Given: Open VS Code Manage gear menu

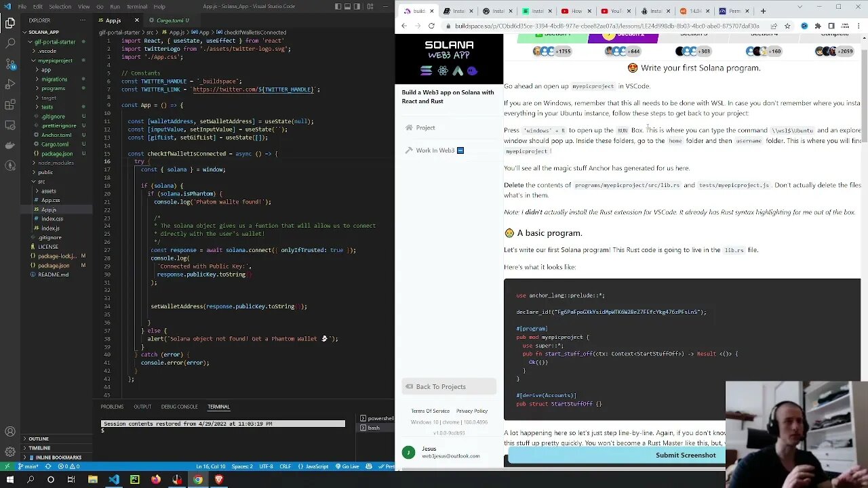Looking at the screenshot, I should [x=10, y=451].
